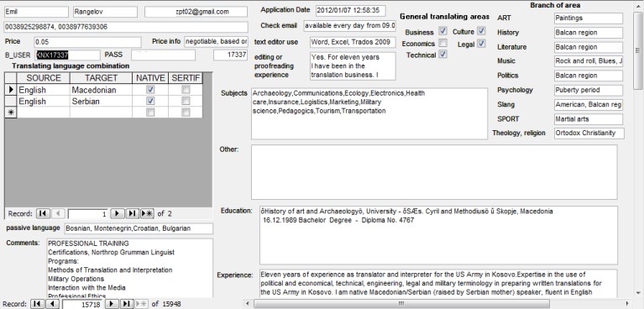The image size is (644, 309).
Task: Click the subform record number box
Action: point(88,214)
